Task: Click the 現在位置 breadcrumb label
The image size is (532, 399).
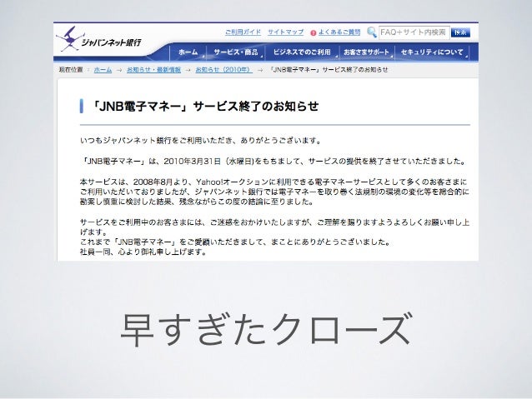Action: pos(71,70)
